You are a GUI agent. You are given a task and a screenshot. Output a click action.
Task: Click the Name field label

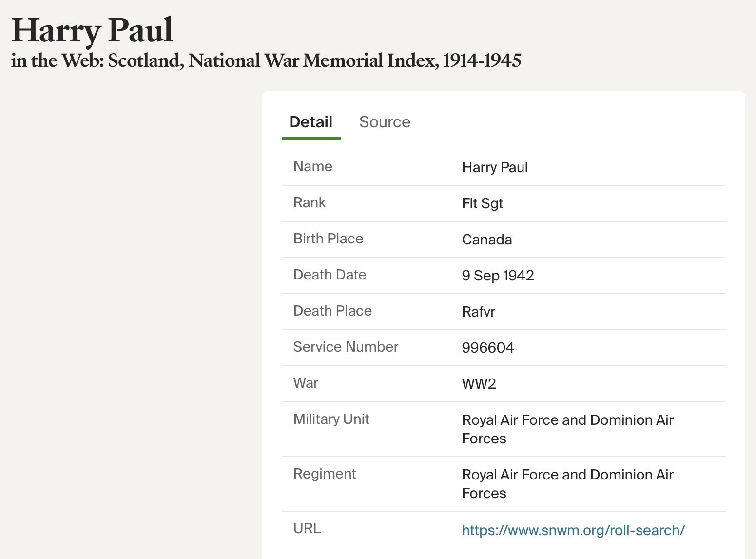pyautogui.click(x=312, y=166)
